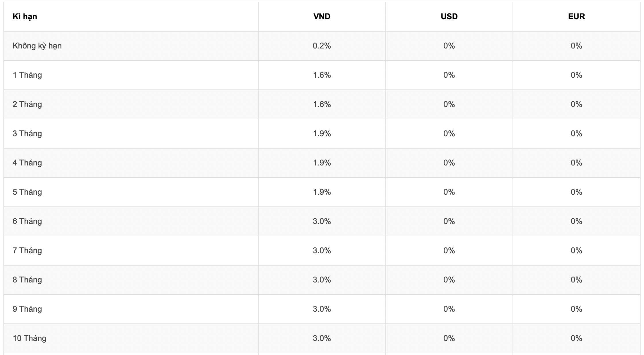
Task: Select EUR 0% for Không kỳ hạn
Action: point(576,46)
